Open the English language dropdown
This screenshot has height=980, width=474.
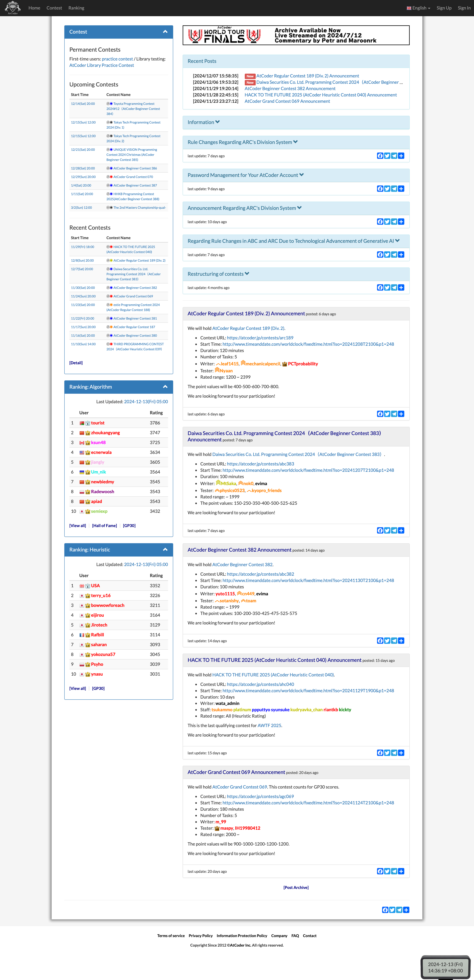coord(418,8)
